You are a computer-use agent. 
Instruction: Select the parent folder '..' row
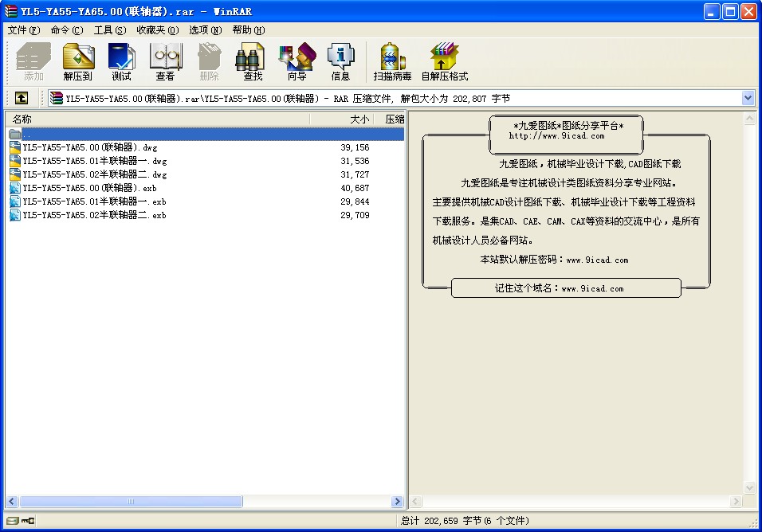[x=206, y=134]
